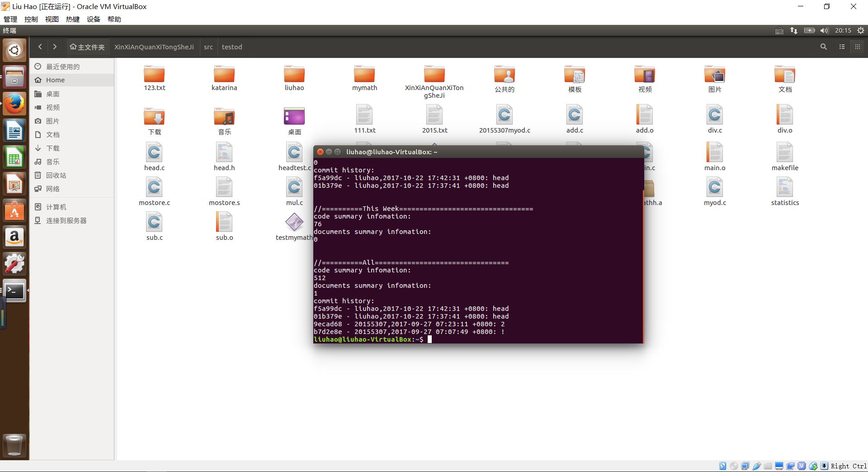Launch Firefox from the dock

14,104
